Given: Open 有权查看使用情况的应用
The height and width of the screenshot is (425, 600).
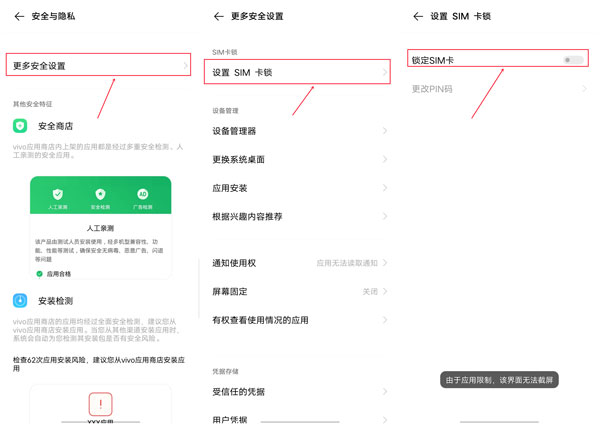Looking at the screenshot, I should [x=297, y=320].
